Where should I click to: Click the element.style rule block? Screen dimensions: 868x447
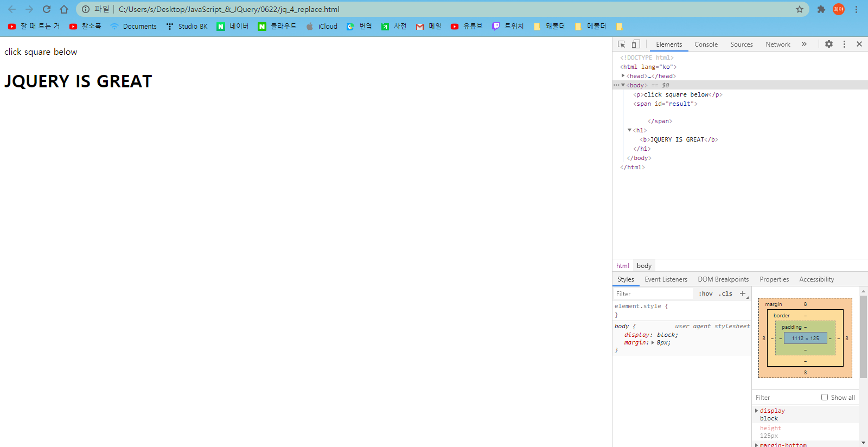coord(682,310)
